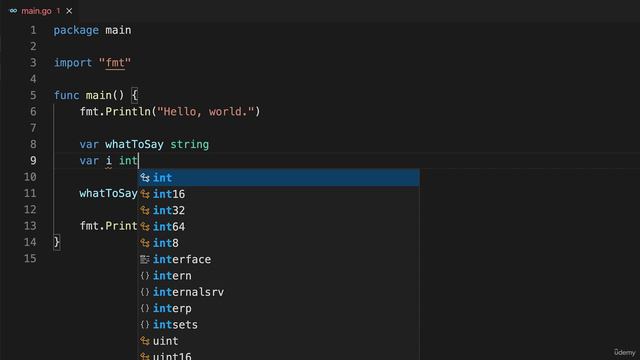Pick the interp module suggestion

click(x=279, y=308)
